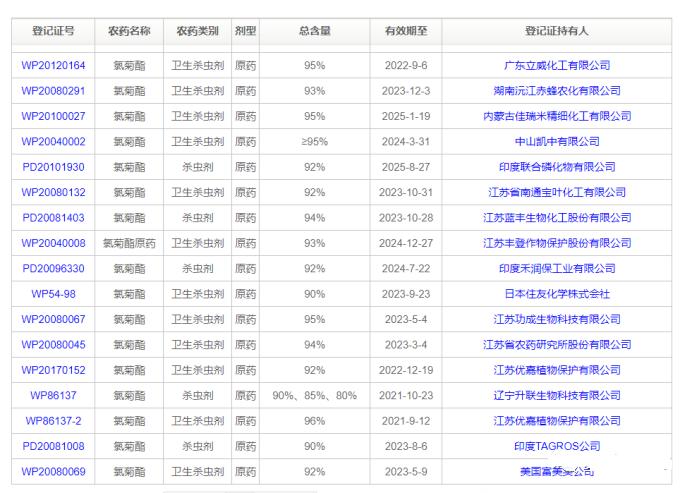692x493 pixels.
Task: Open registration number PD20081008
Action: click(53, 446)
